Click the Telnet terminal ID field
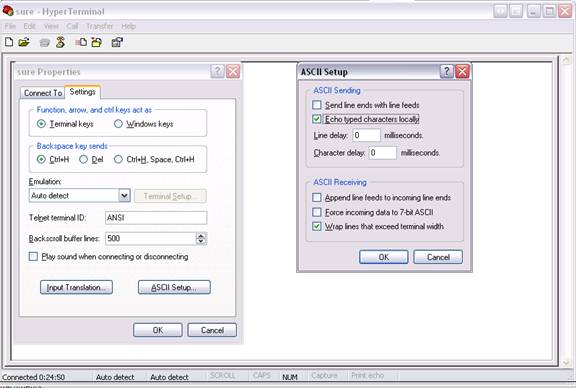Image resolution: width=576 pixels, height=388 pixels. (156, 218)
